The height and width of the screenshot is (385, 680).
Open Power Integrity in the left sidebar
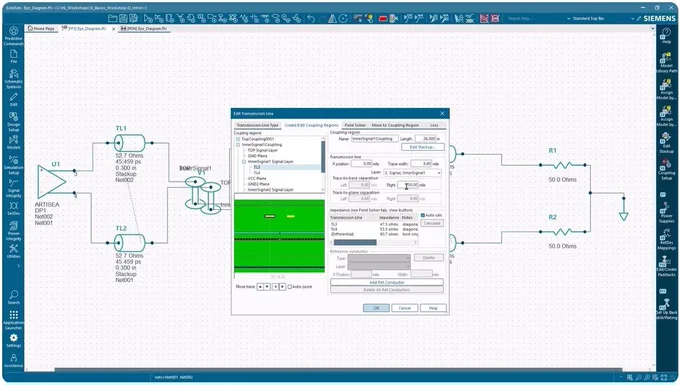[13, 230]
